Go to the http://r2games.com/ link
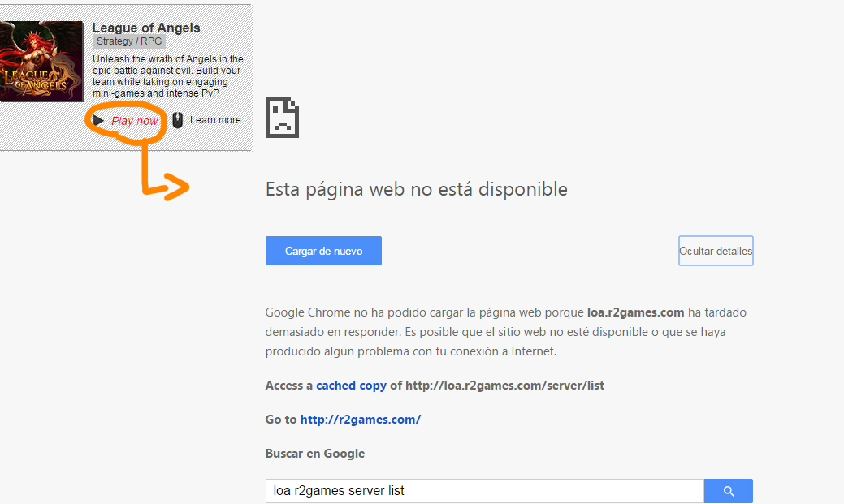This screenshot has width=844, height=504. (360, 420)
